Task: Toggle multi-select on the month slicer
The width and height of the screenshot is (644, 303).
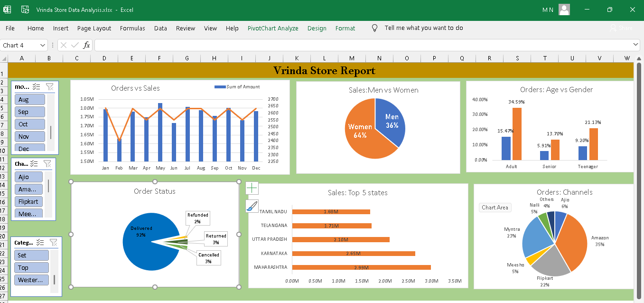Action: click(36, 86)
